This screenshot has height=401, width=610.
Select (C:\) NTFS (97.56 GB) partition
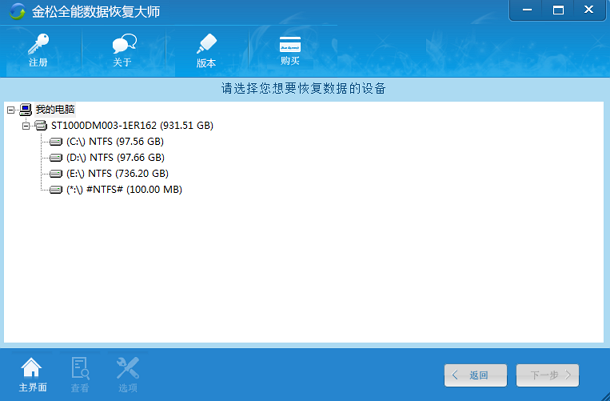click(x=115, y=142)
